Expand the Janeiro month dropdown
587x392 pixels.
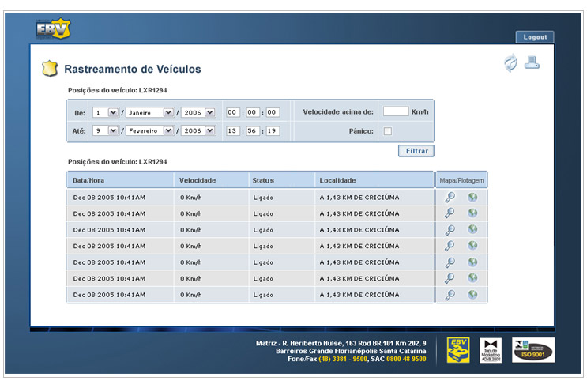(x=167, y=112)
